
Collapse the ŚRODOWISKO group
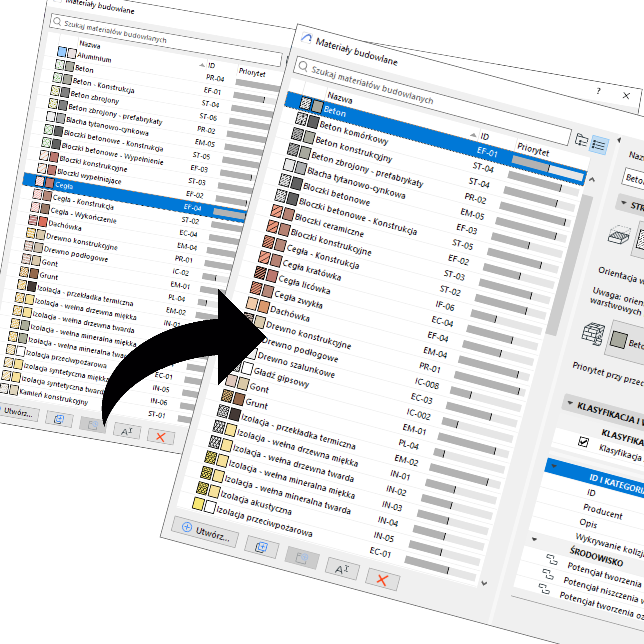[534, 539]
